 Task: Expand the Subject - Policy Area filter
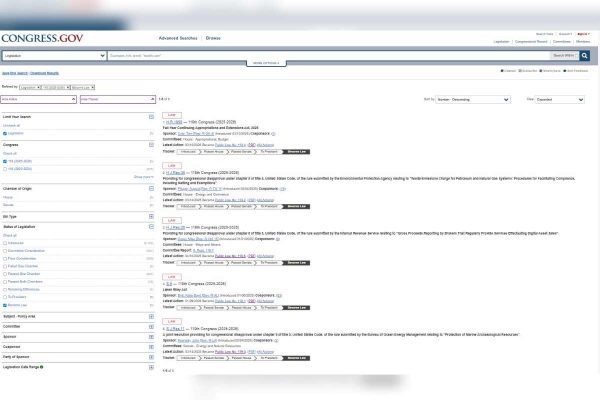tap(151, 317)
